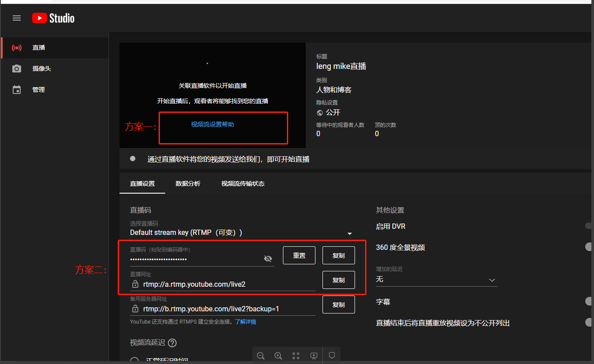Viewport: 594px width, 364px height.
Task: Open the 了解详情 link
Action: click(x=246, y=322)
